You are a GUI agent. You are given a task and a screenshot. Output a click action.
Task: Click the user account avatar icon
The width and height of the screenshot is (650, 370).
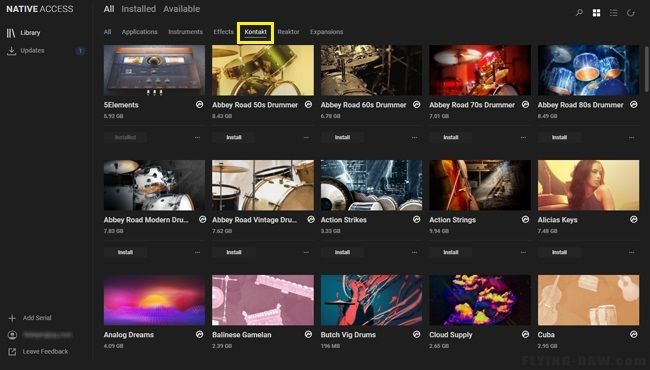(x=12, y=335)
